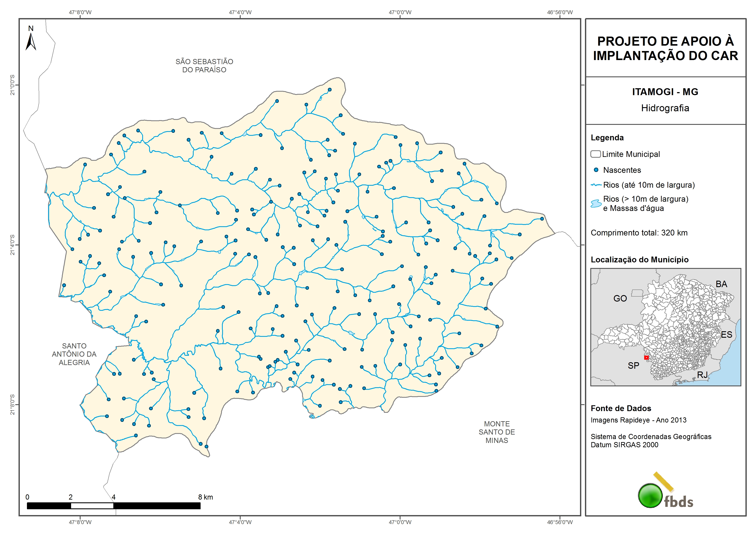Viewport: 756px width, 534px height.
Task: Click the SP state label on locator map
Action: [633, 365]
